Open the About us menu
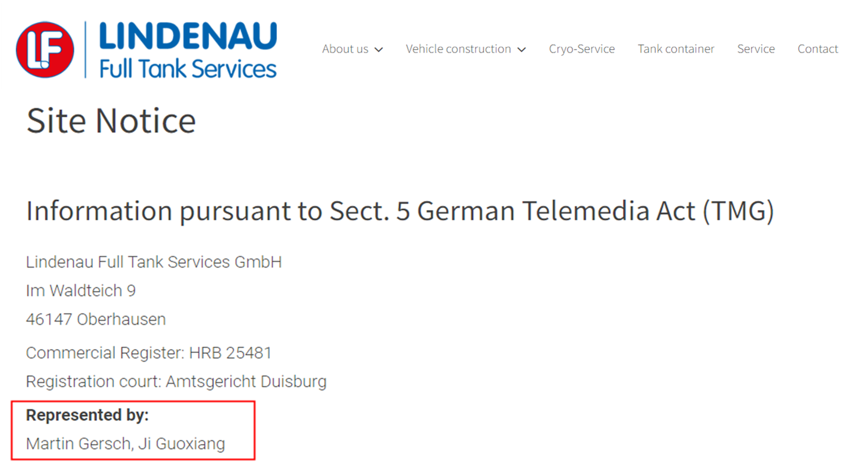This screenshot has height=472, width=868. click(x=345, y=49)
